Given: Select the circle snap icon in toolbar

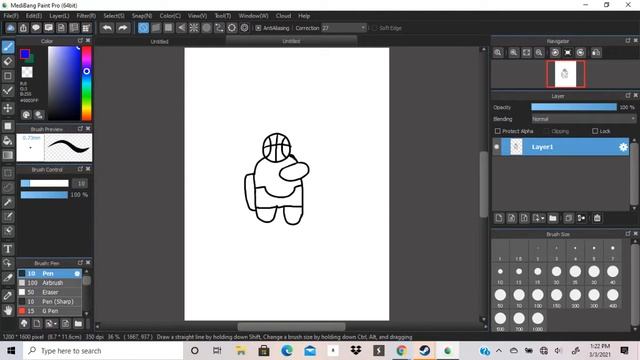Looking at the screenshot, I should tap(207, 28).
